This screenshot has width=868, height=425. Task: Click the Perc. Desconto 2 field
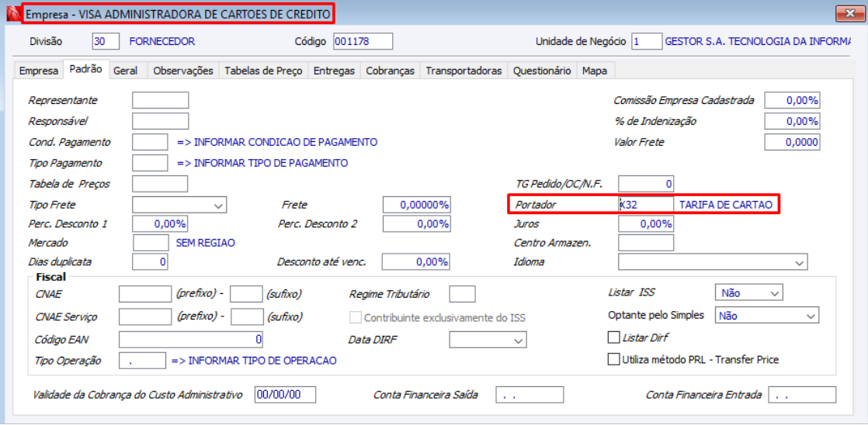point(416,224)
